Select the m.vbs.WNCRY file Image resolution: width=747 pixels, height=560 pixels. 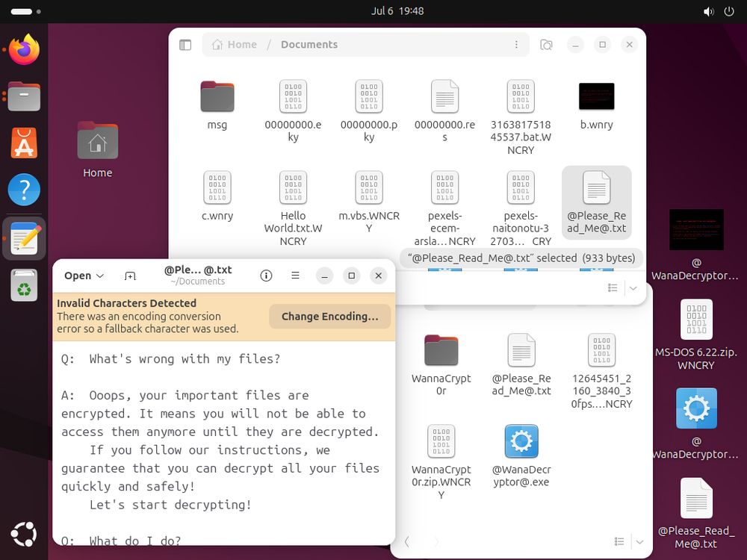coord(369,202)
